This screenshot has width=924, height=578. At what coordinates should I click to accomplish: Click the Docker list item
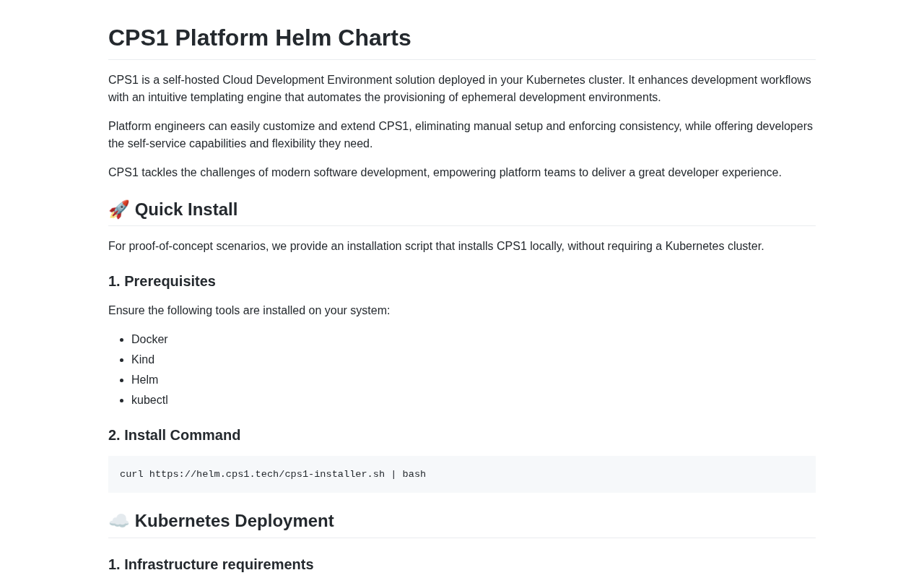(149, 340)
